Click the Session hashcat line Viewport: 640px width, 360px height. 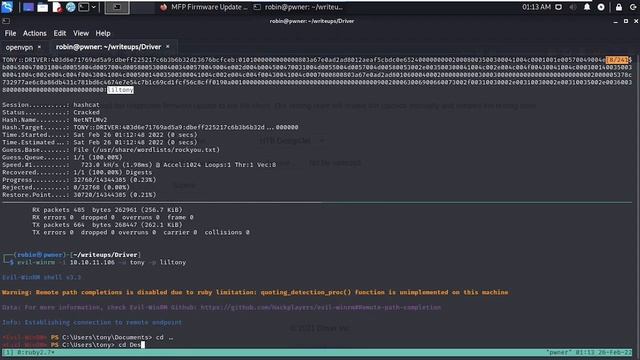click(x=51, y=105)
